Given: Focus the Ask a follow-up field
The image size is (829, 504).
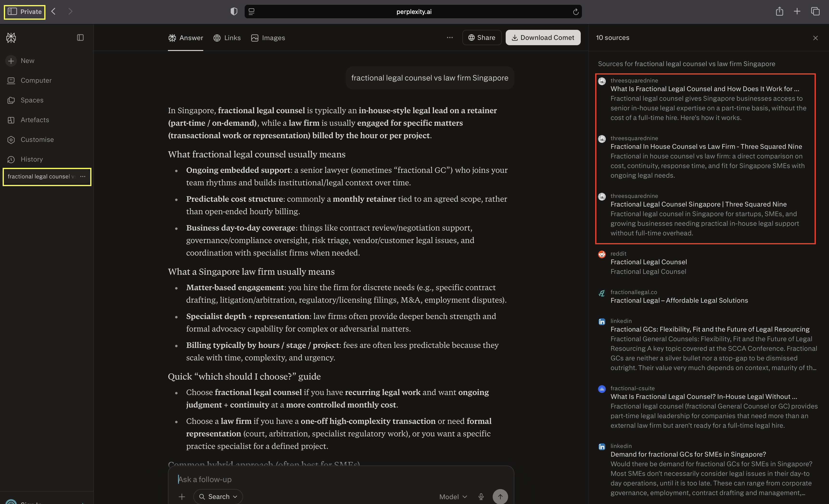Looking at the screenshot, I should (x=340, y=479).
